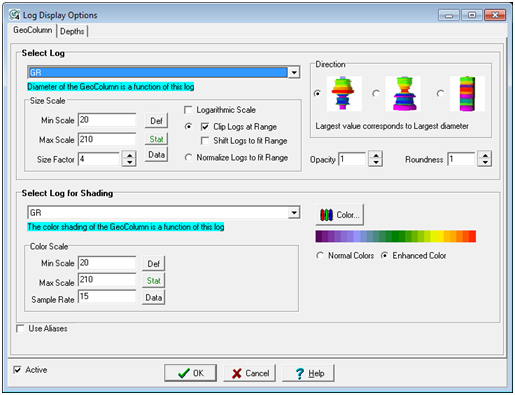515x395 pixels.
Task: Open the GeoColumn tab
Action: 33,30
